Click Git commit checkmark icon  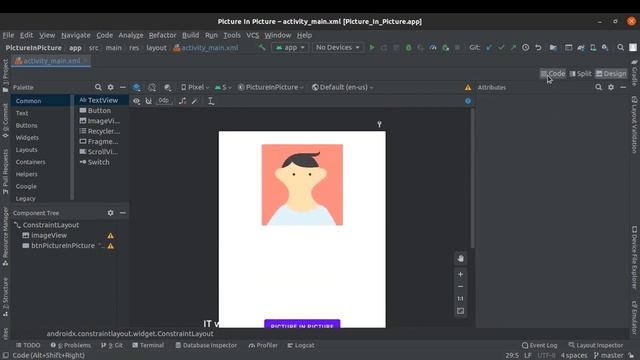point(501,48)
